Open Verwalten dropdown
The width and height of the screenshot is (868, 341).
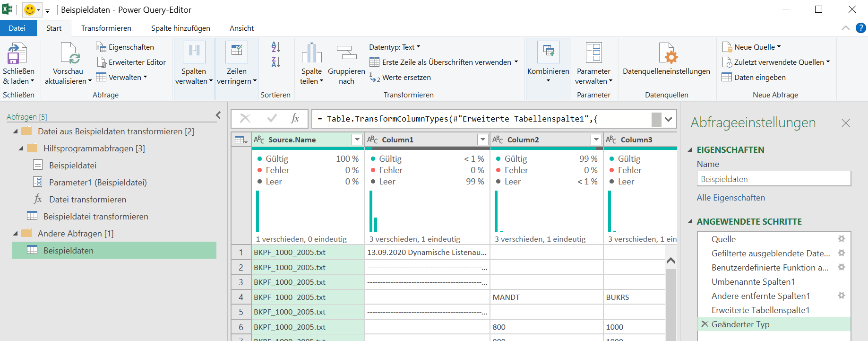[x=122, y=77]
